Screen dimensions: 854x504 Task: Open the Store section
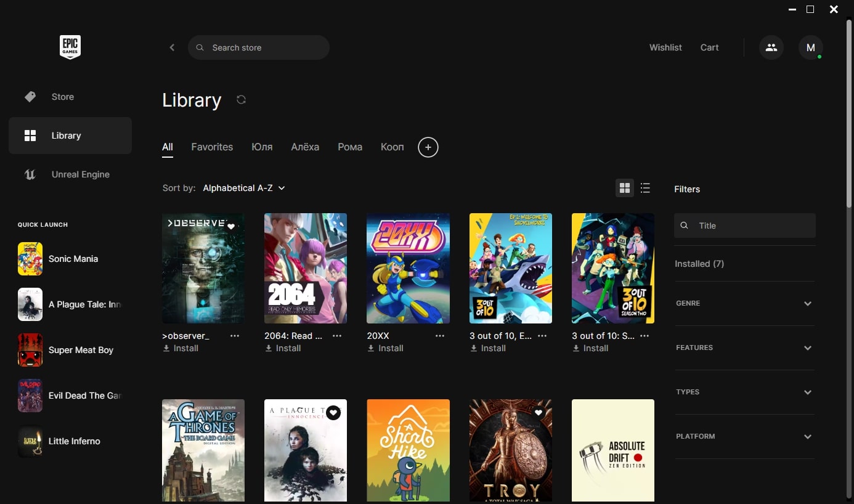pos(70,97)
